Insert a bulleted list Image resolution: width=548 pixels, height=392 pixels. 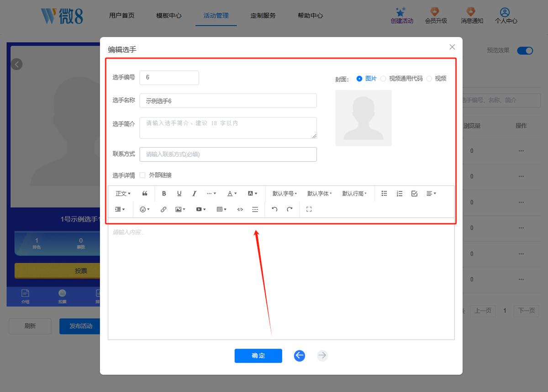pyautogui.click(x=384, y=194)
